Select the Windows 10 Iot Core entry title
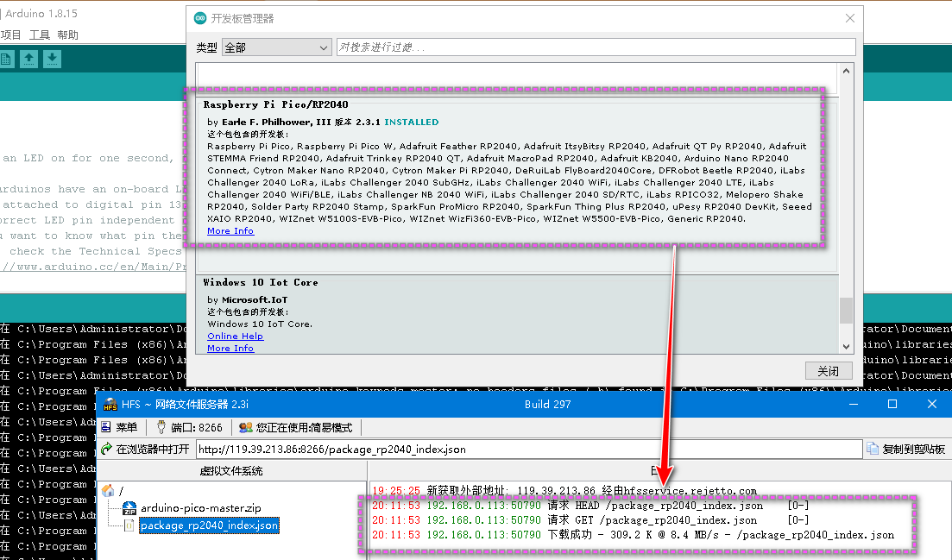This screenshot has width=952, height=560. (261, 282)
